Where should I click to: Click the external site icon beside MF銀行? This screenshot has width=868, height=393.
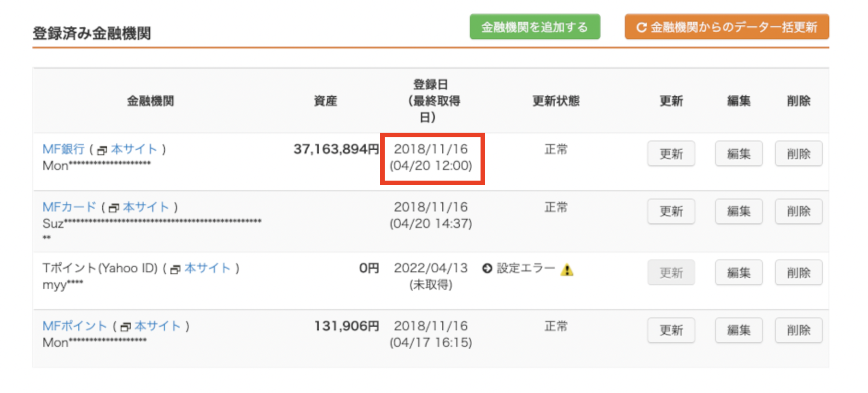click(102, 150)
